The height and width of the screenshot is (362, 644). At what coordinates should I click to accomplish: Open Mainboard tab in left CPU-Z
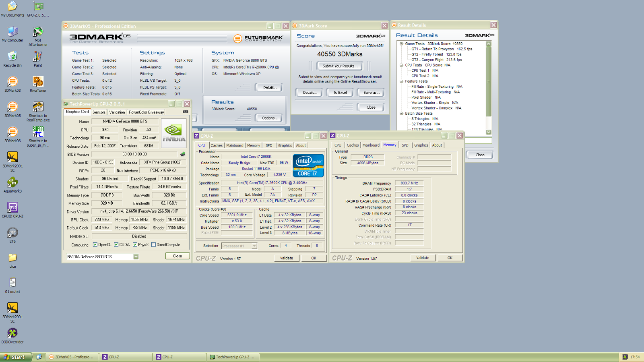point(235,145)
